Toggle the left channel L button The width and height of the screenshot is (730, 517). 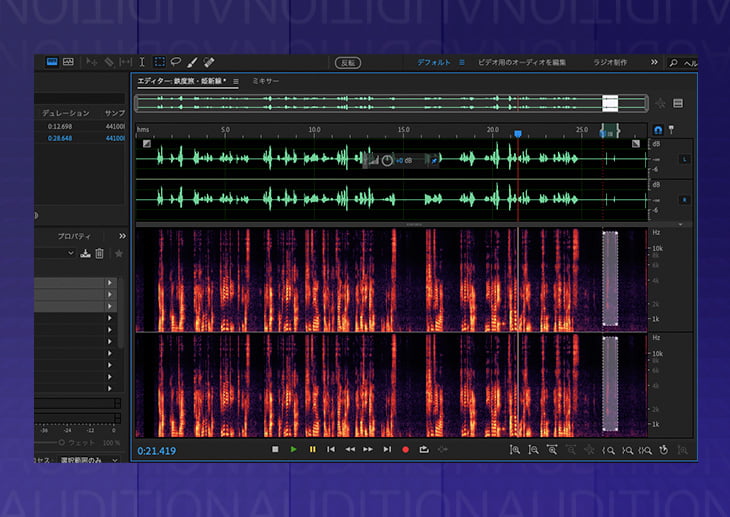pyautogui.click(x=685, y=159)
